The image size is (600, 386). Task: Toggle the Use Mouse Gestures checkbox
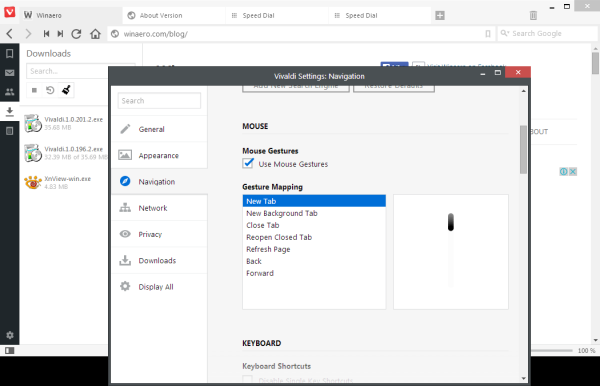pos(248,163)
